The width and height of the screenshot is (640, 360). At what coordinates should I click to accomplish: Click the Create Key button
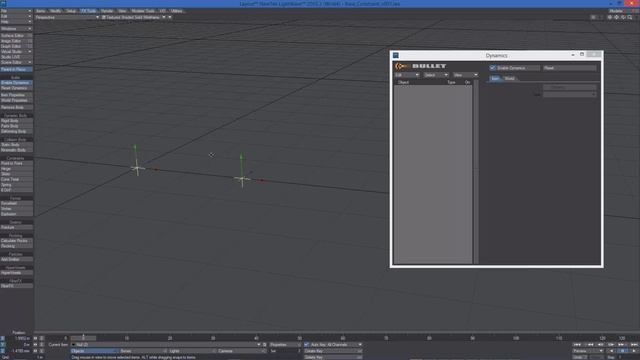[333, 351]
